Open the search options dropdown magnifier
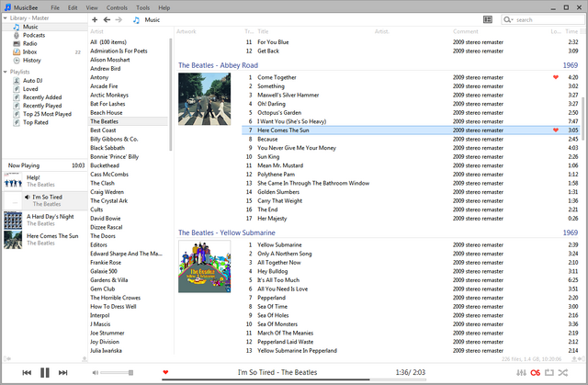588x385 pixels. pyautogui.click(x=510, y=19)
